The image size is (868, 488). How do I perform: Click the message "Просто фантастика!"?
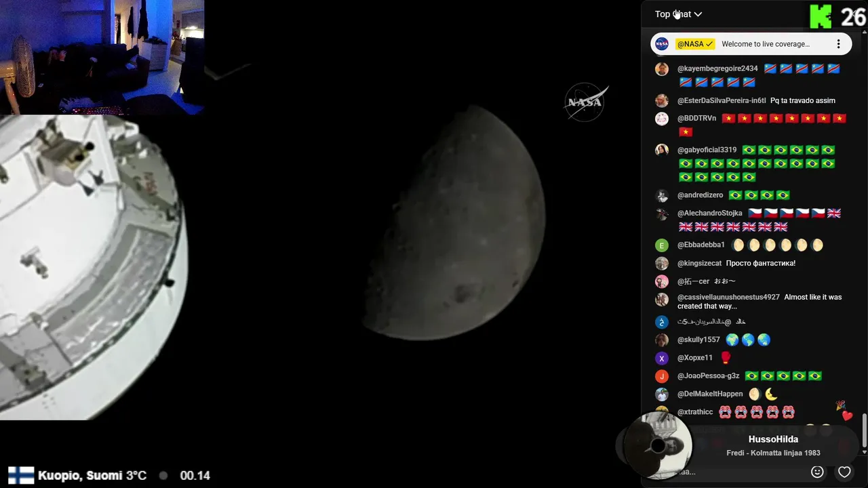click(761, 263)
